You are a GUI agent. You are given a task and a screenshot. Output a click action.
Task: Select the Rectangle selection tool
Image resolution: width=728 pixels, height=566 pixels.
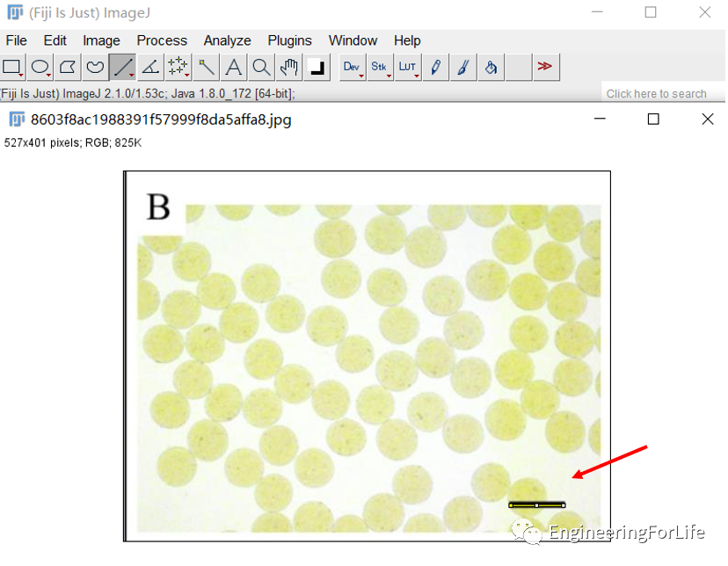(x=12, y=68)
